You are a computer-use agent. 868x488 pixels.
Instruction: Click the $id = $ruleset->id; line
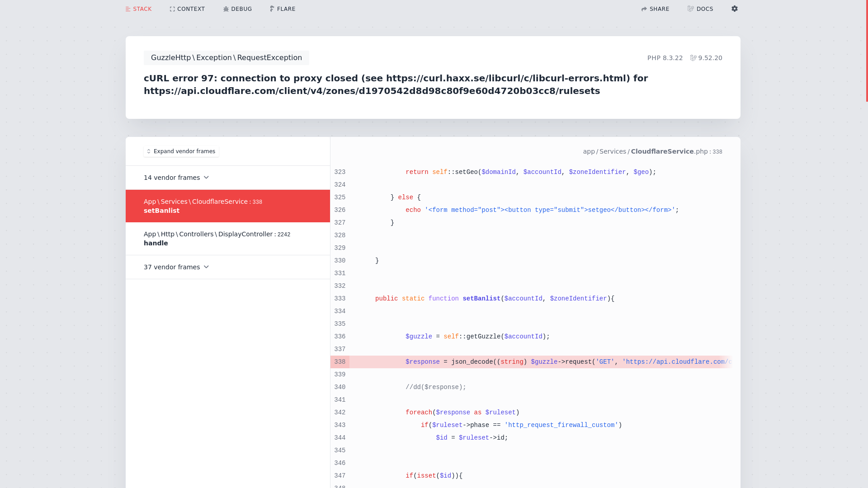(x=472, y=438)
